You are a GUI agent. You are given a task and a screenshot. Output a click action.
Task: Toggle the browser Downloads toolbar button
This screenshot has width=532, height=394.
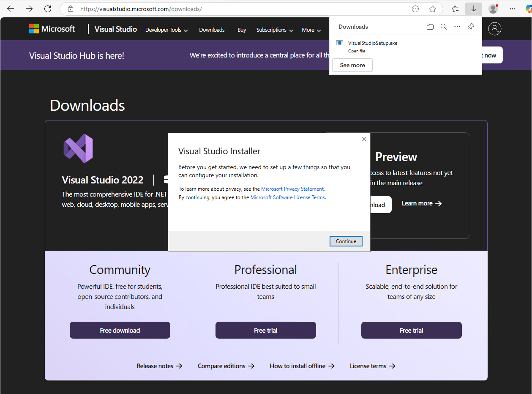pos(474,9)
